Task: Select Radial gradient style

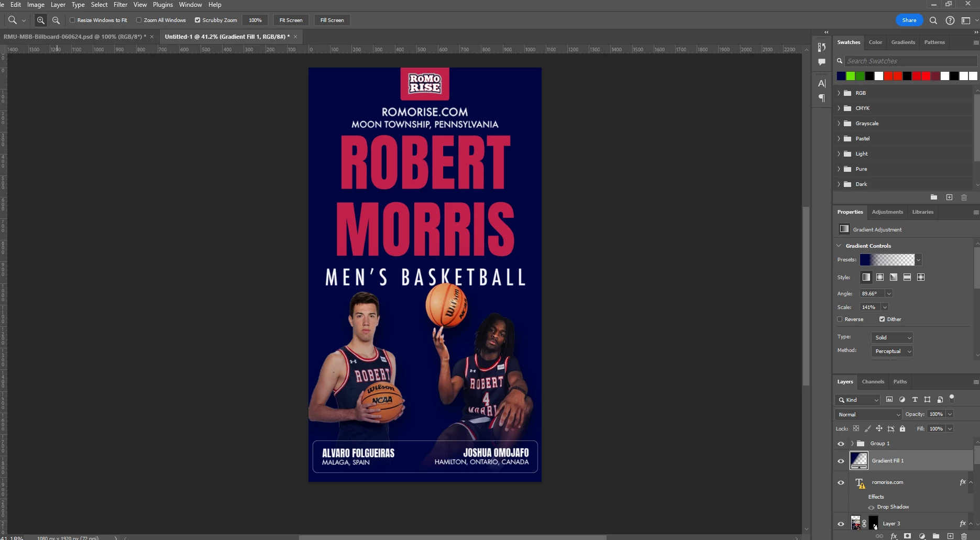Action: pyautogui.click(x=880, y=277)
